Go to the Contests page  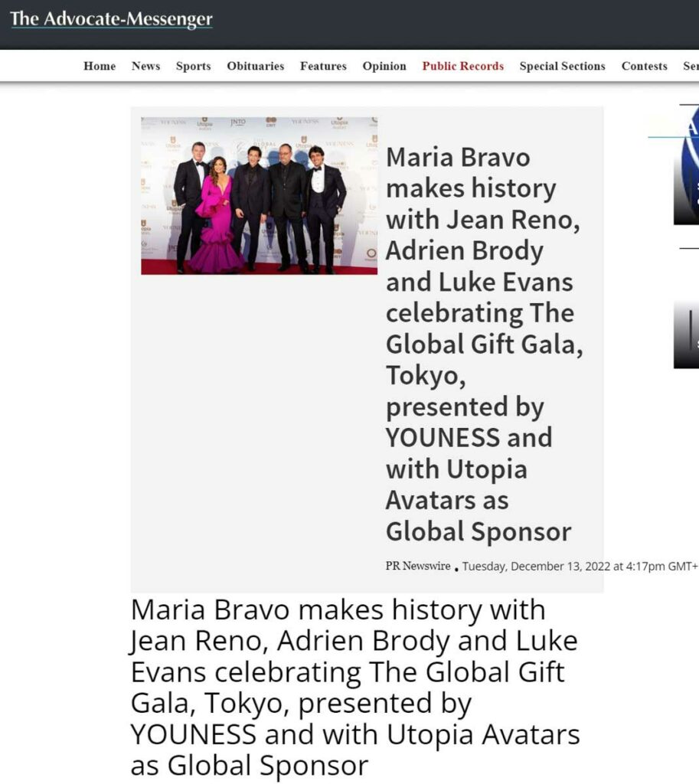point(644,67)
